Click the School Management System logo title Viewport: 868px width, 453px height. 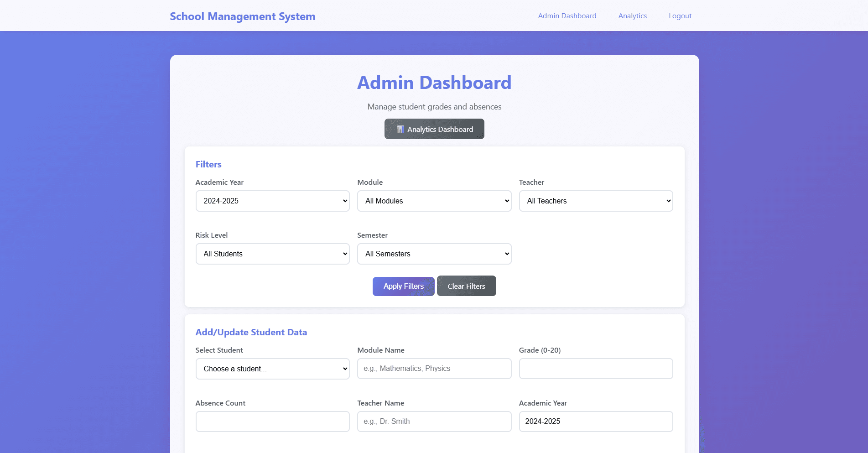point(242,16)
